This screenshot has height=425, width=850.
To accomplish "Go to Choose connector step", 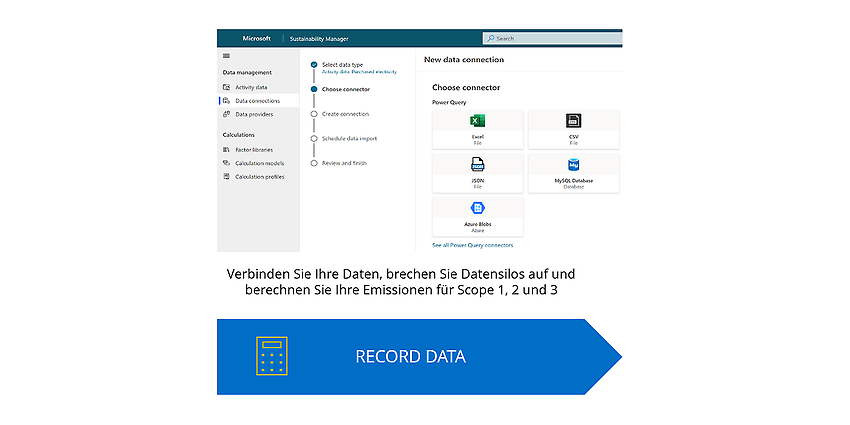I will (346, 89).
